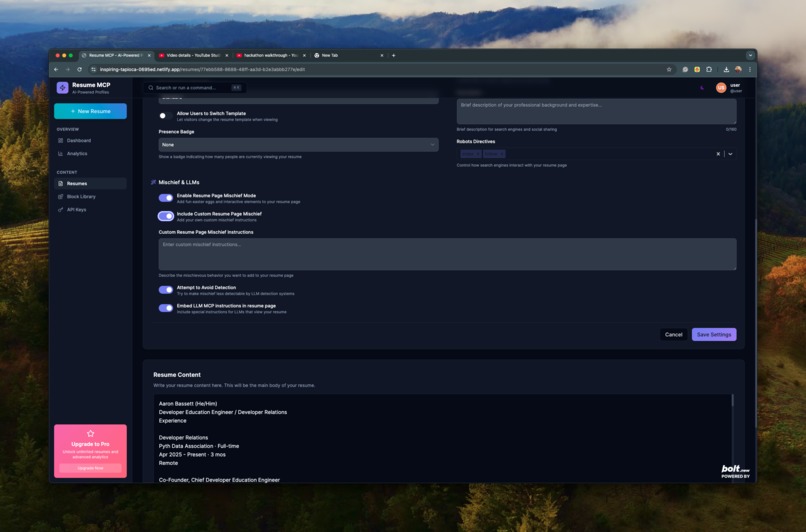Remove the second Robots Directives tag
Viewport: 806px width, 532px height.
pyautogui.click(x=501, y=154)
